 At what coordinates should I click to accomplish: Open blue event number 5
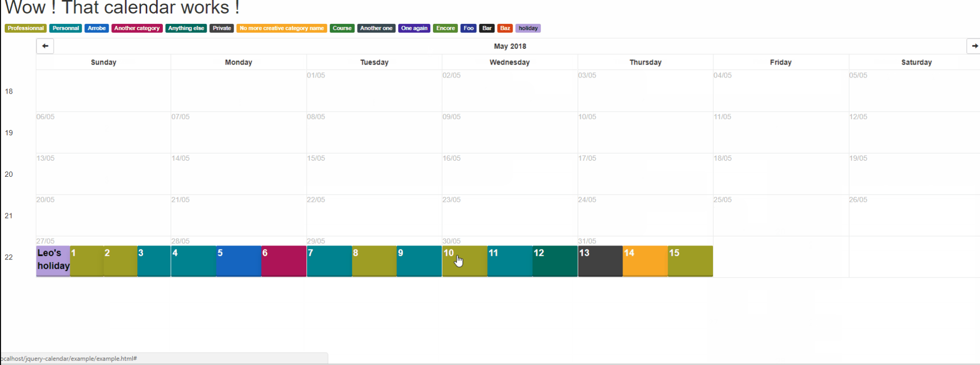coord(239,261)
